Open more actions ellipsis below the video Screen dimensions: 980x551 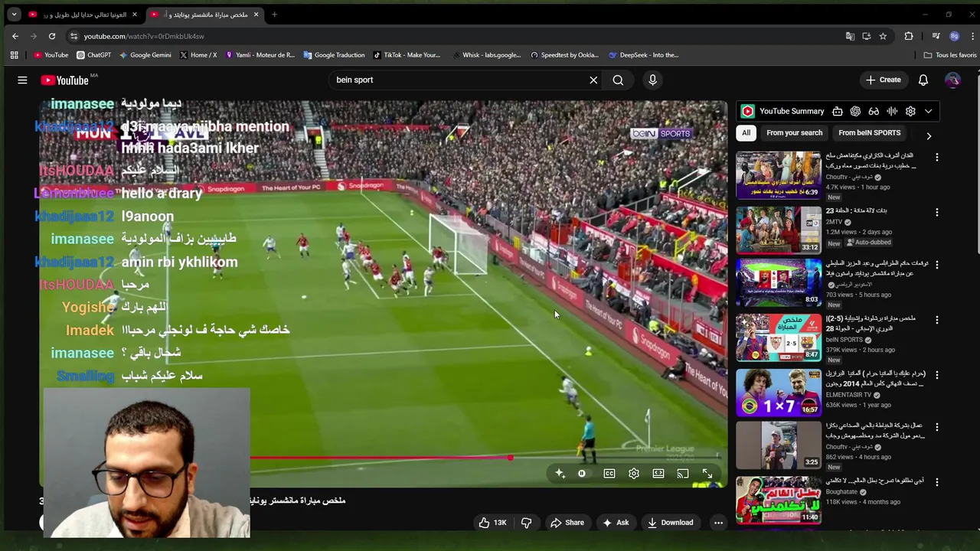(718, 523)
